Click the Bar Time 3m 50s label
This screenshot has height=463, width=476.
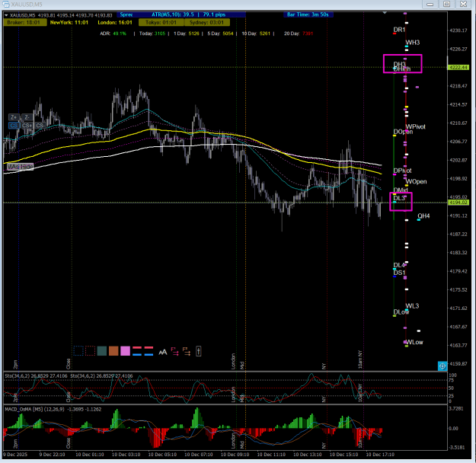308,14
